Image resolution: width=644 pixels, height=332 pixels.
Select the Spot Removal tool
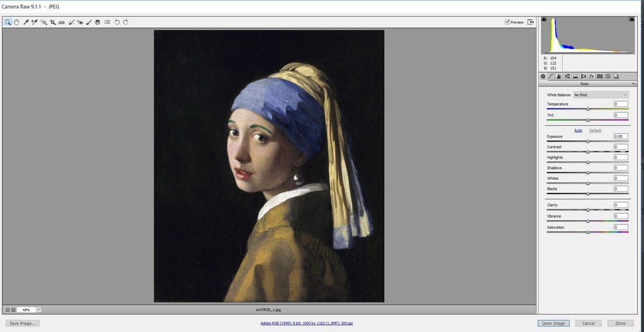(71, 22)
